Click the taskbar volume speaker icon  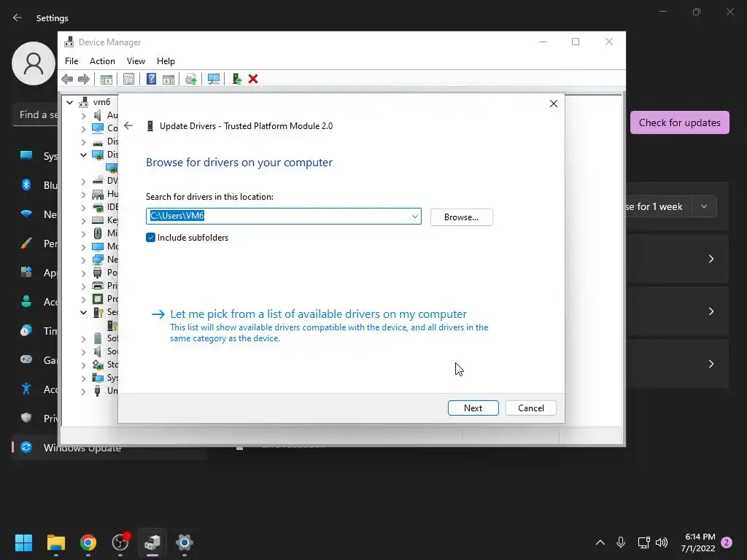click(661, 542)
